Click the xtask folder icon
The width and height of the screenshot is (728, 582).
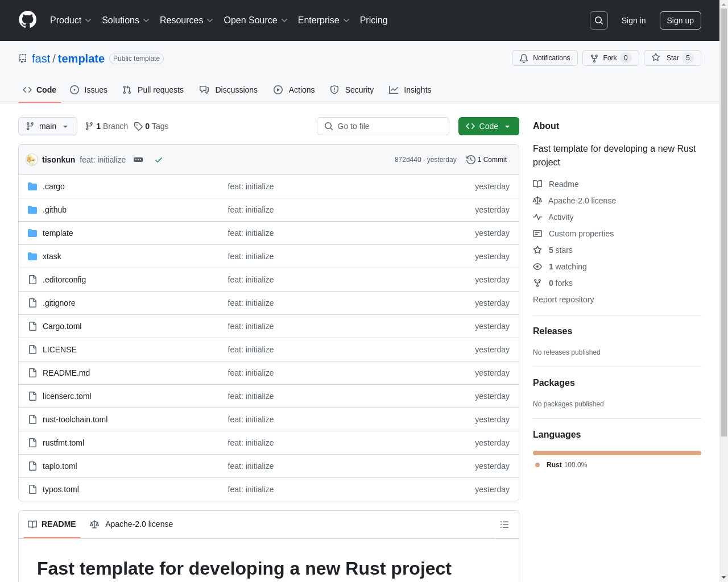click(32, 256)
